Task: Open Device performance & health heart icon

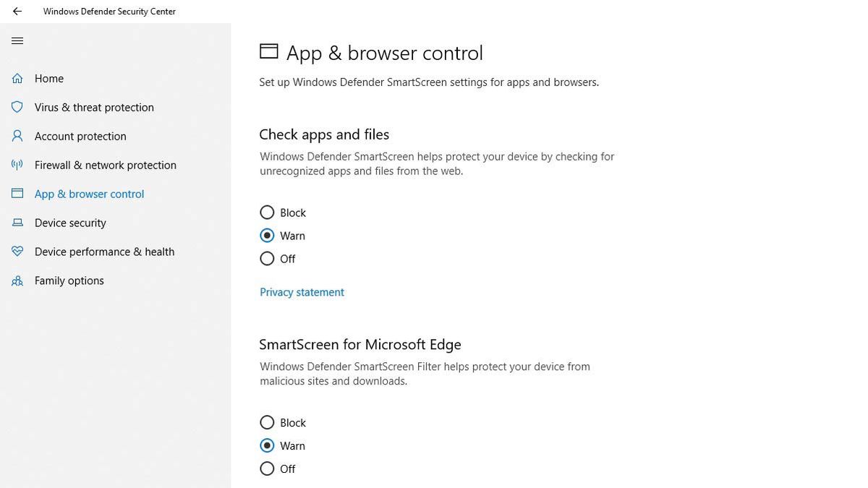Action: pyautogui.click(x=17, y=252)
